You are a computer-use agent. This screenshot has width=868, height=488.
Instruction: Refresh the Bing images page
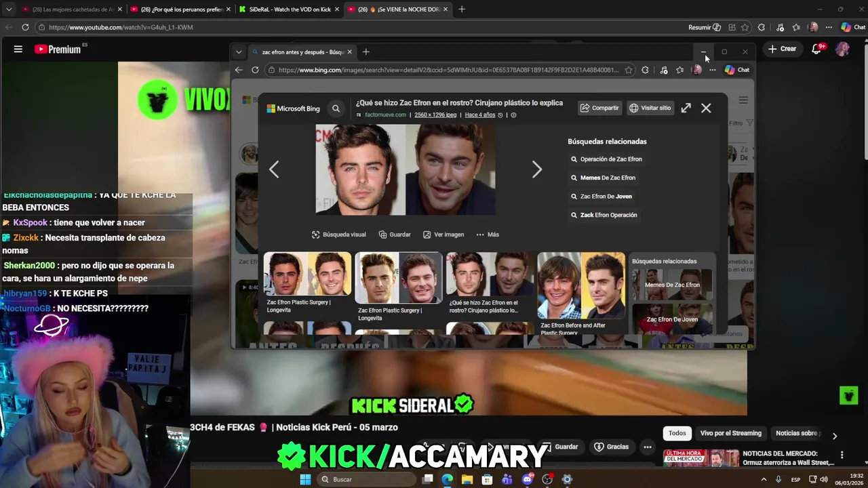(255, 70)
